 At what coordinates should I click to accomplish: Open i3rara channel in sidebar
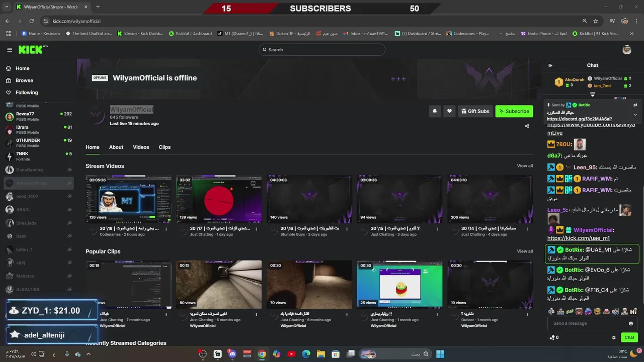pos(39,130)
